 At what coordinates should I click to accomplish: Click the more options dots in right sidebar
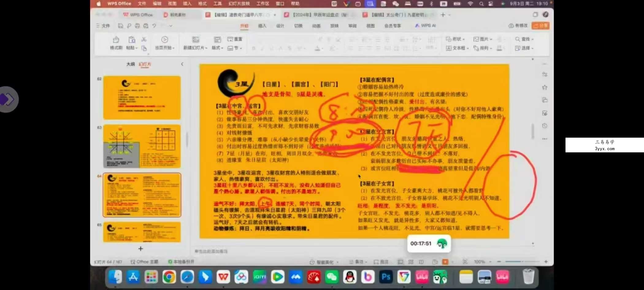pos(545,139)
